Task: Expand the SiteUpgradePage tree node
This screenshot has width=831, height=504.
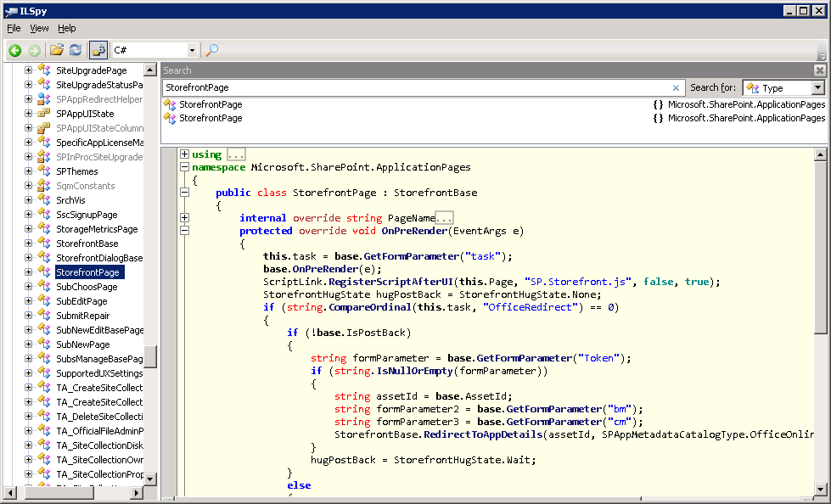Action: pyautogui.click(x=29, y=70)
